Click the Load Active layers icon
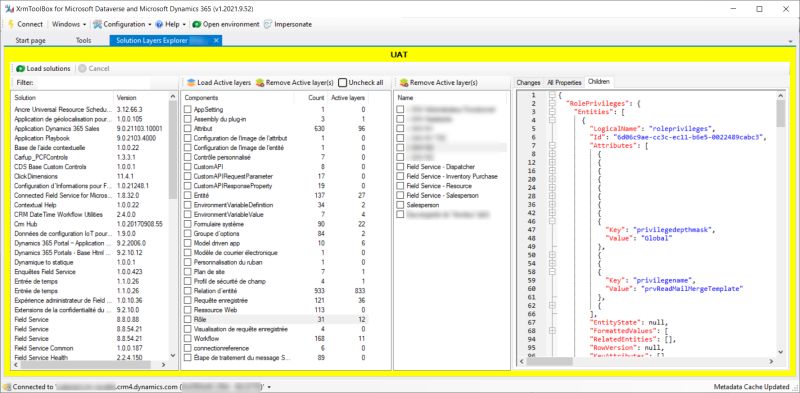Image resolution: width=800 pixels, height=393 pixels. click(191, 82)
